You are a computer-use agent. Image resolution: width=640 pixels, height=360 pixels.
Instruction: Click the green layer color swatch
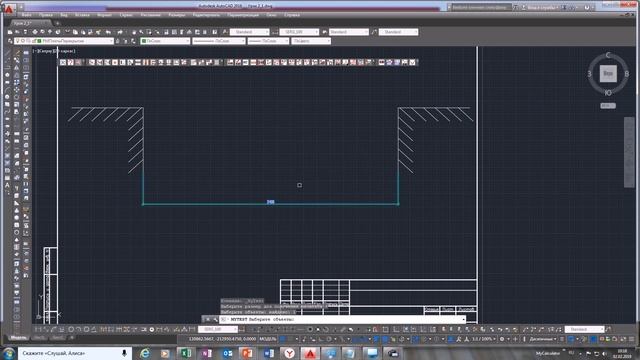39,41
